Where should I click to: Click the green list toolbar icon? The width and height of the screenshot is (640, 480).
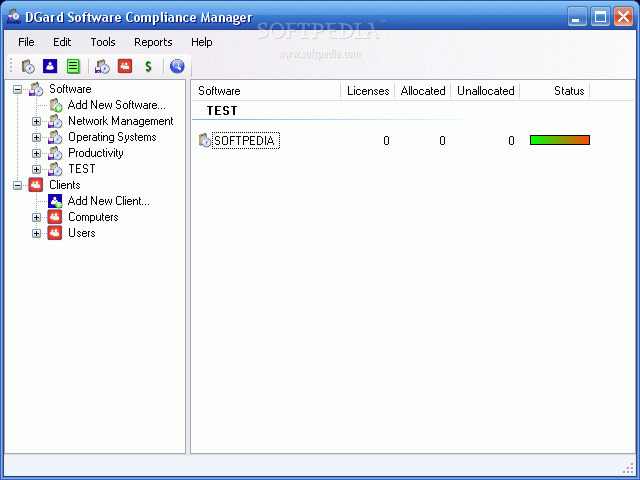tap(73, 66)
